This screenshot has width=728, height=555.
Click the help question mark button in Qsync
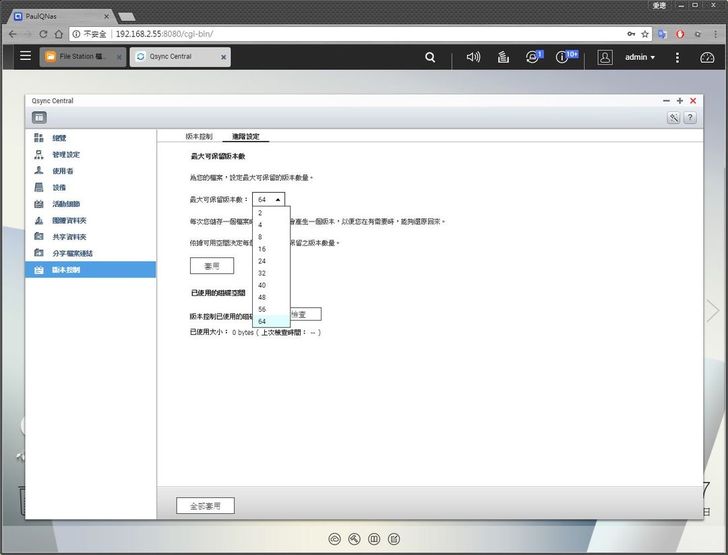(x=690, y=118)
